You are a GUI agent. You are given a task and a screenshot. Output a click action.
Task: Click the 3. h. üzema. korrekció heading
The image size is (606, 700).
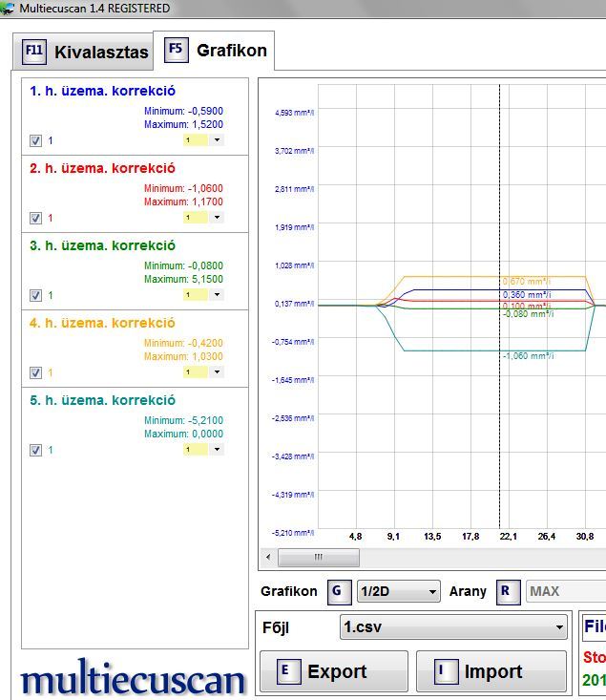(x=103, y=245)
